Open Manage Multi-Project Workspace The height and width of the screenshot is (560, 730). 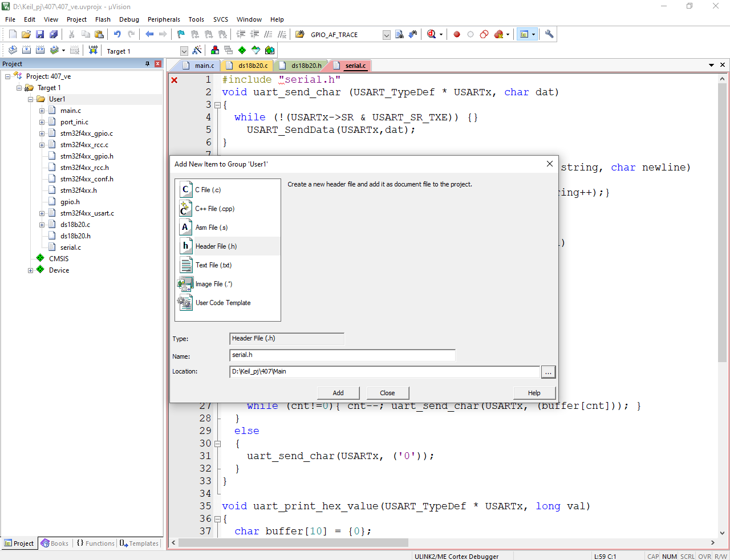[229, 50]
